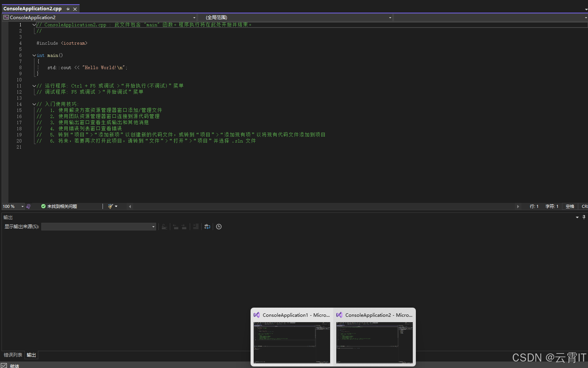Open the ConsoleApplication2 project scope dropdown
The image size is (588, 368).
pyautogui.click(x=194, y=18)
